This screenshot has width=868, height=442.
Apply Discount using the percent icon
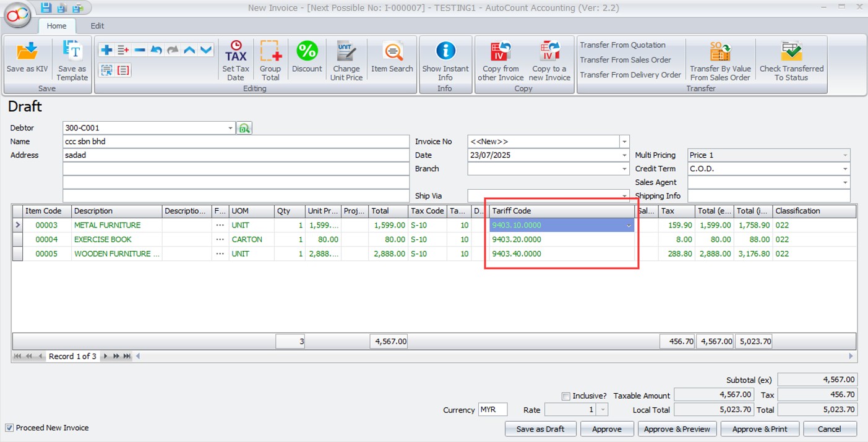[307, 52]
